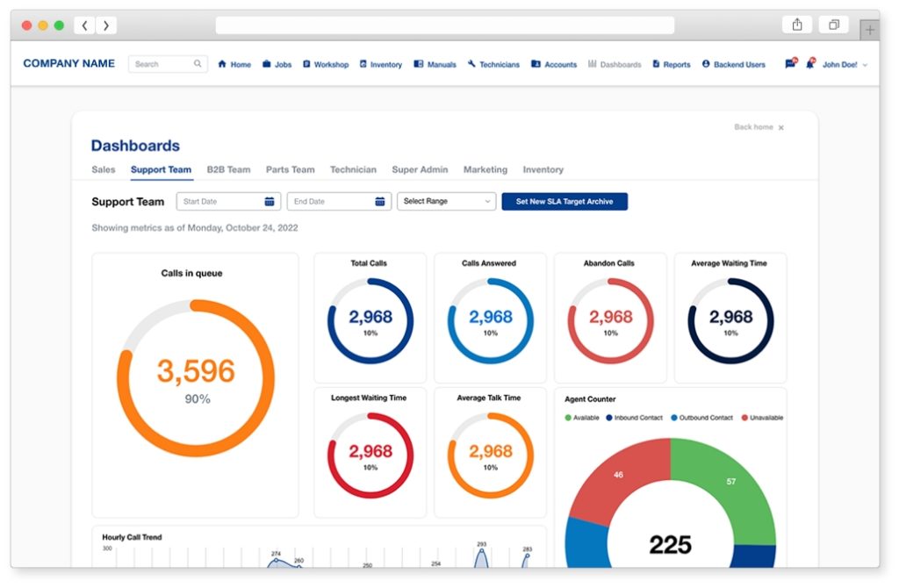Click inside the Search input field

(x=164, y=64)
